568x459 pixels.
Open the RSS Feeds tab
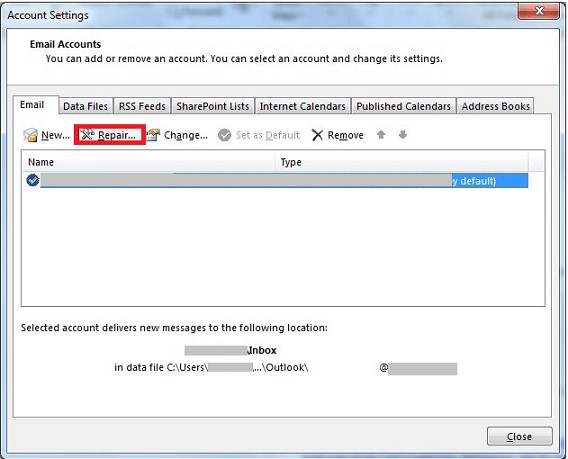point(142,106)
